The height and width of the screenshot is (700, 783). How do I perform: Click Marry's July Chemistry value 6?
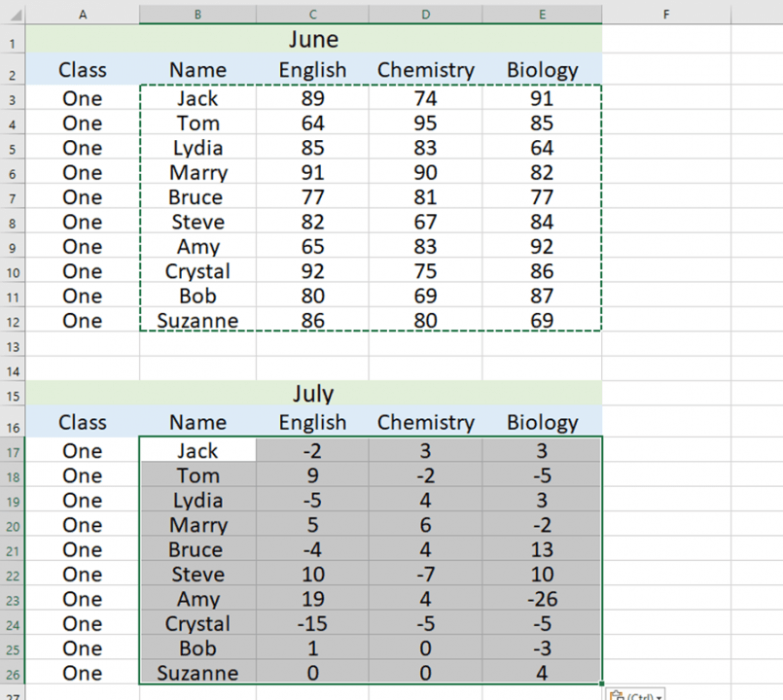tap(425, 524)
